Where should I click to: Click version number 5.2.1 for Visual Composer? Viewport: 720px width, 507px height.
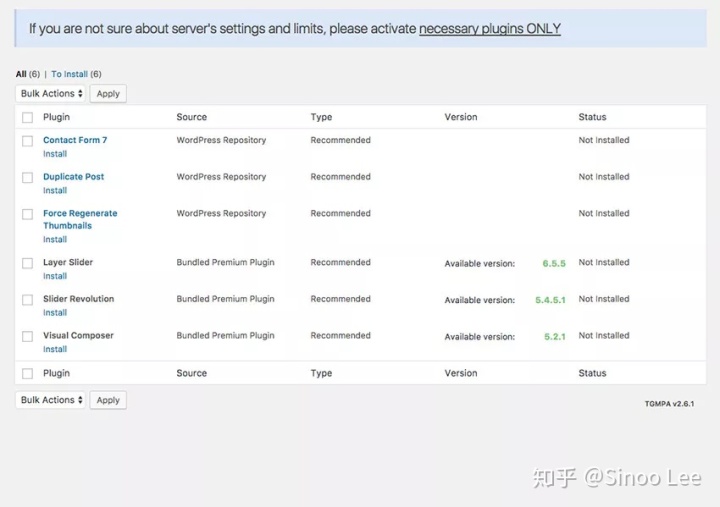(x=555, y=337)
